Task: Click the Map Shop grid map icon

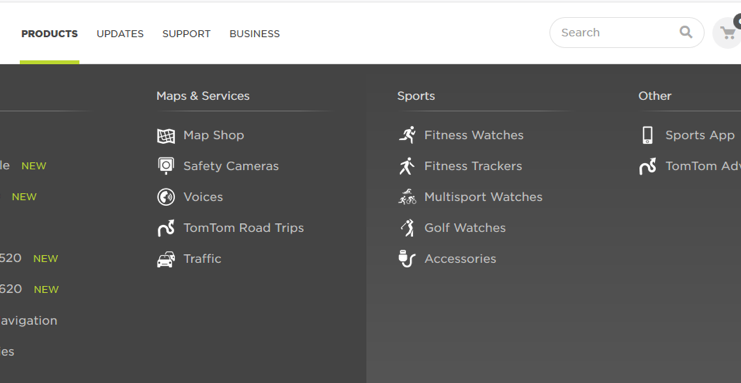Action: [166, 136]
